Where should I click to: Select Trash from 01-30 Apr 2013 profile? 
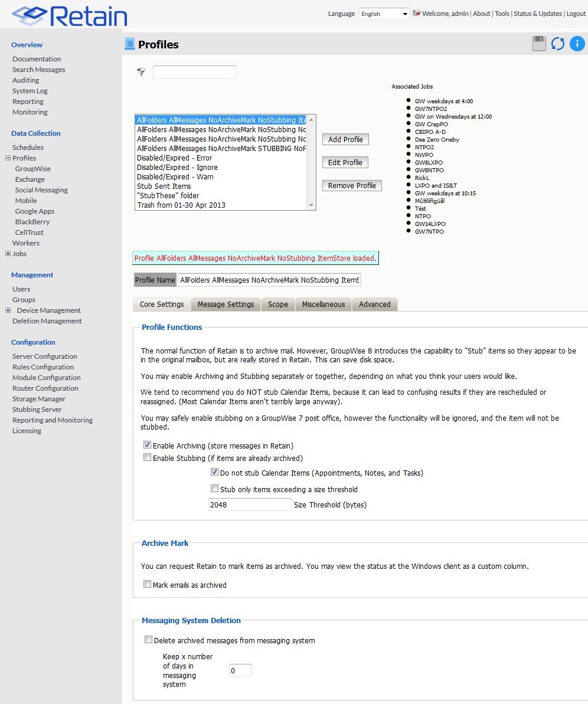[x=221, y=205]
